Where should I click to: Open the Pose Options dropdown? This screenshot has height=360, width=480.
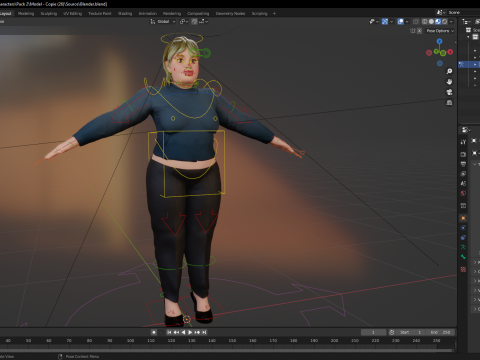point(440,31)
